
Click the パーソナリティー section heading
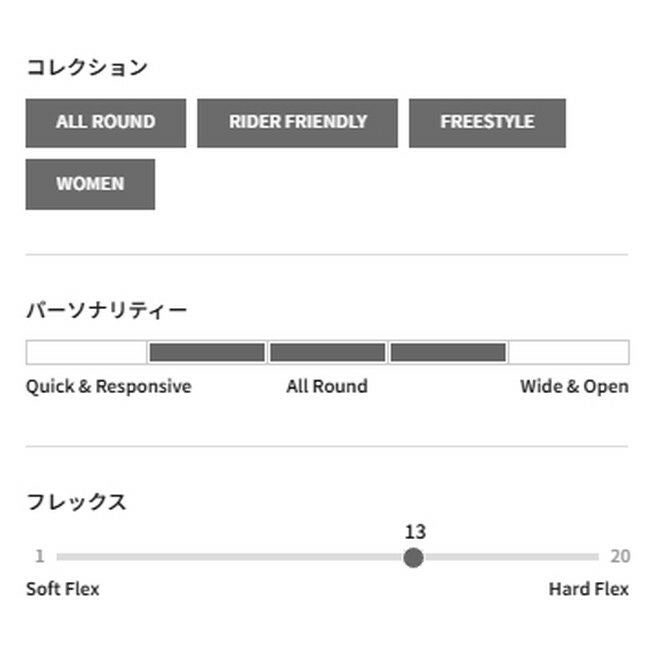(107, 310)
